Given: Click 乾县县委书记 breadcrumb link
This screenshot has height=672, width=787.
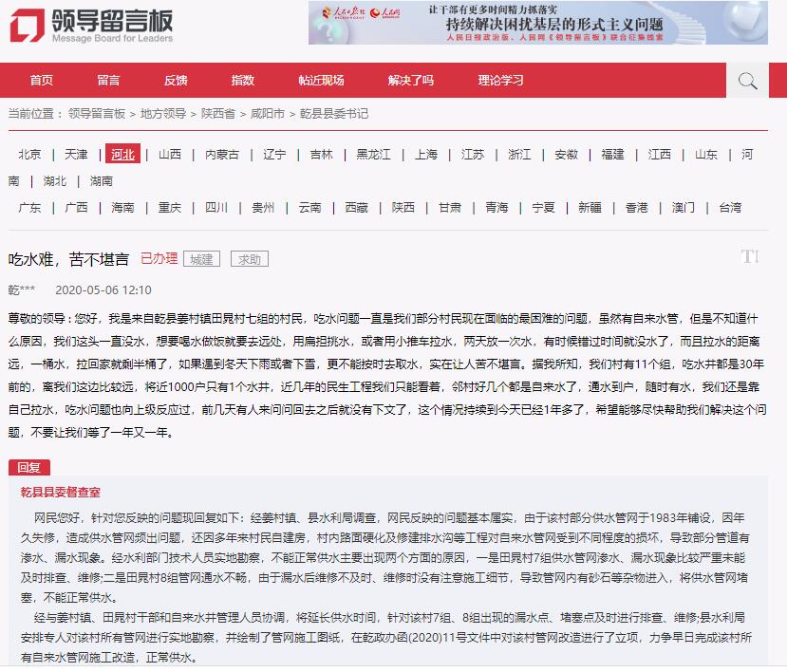Looking at the screenshot, I should click(x=334, y=114).
